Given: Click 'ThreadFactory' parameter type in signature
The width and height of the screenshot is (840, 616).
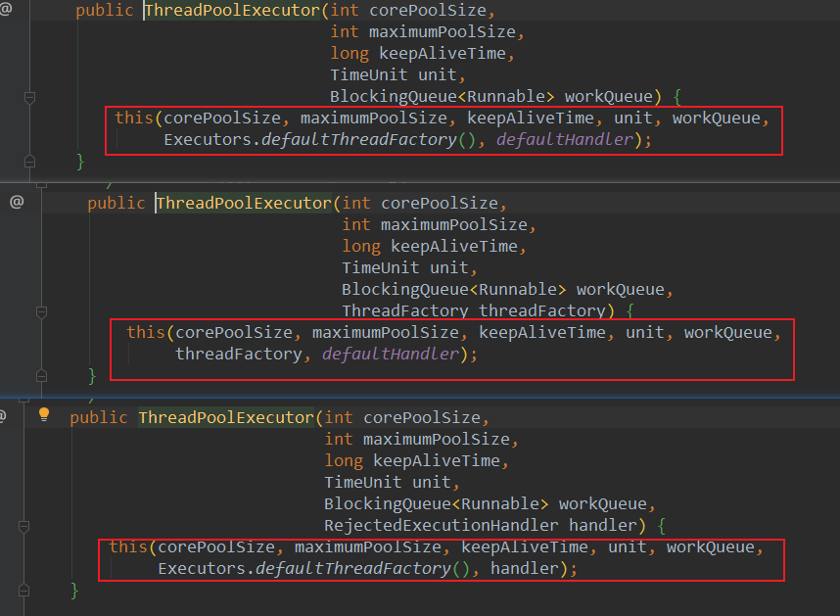Looking at the screenshot, I should click(405, 310).
